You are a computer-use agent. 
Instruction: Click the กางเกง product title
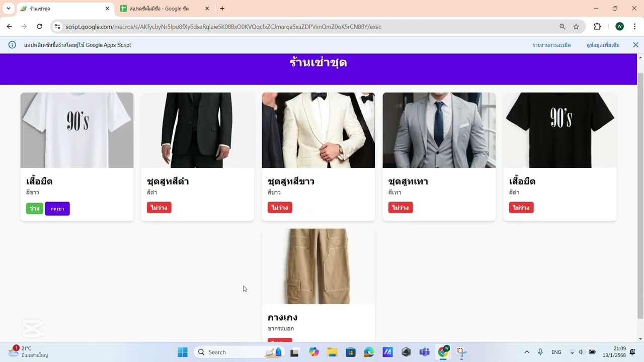click(282, 318)
